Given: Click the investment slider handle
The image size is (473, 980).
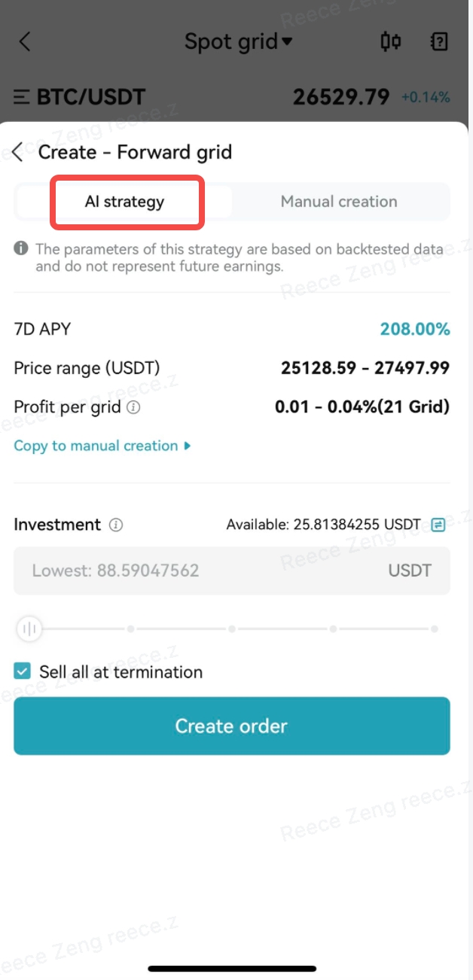Looking at the screenshot, I should 29,628.
